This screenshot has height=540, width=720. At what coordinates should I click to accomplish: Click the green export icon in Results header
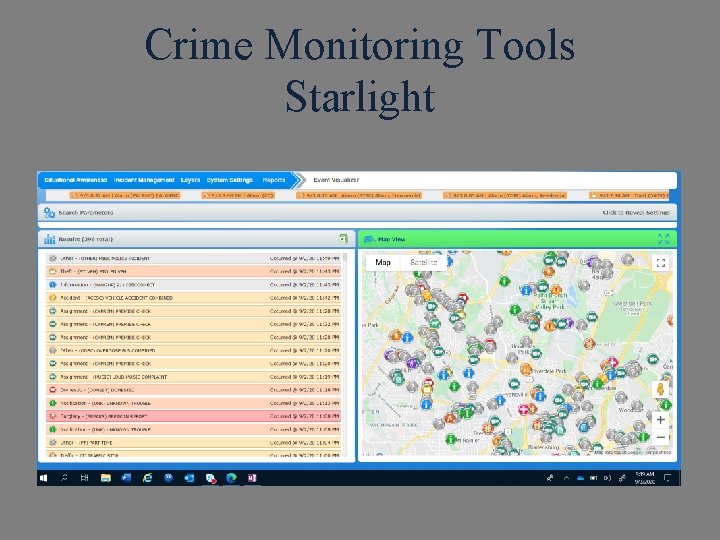tap(343, 238)
